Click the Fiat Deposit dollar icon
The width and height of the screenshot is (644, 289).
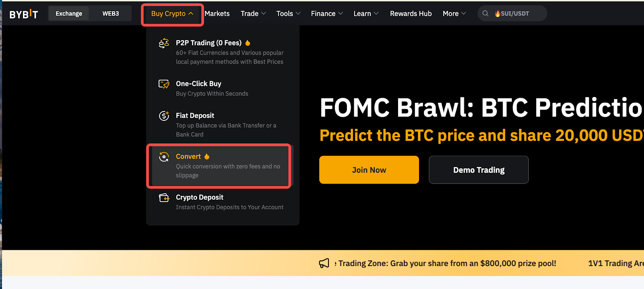164,116
